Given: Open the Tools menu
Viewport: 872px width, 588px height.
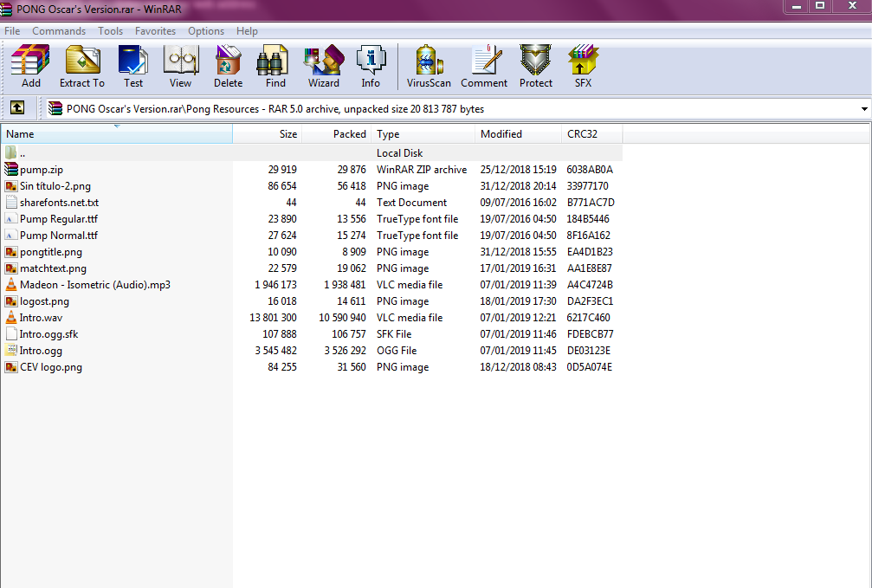Looking at the screenshot, I should pyautogui.click(x=110, y=31).
